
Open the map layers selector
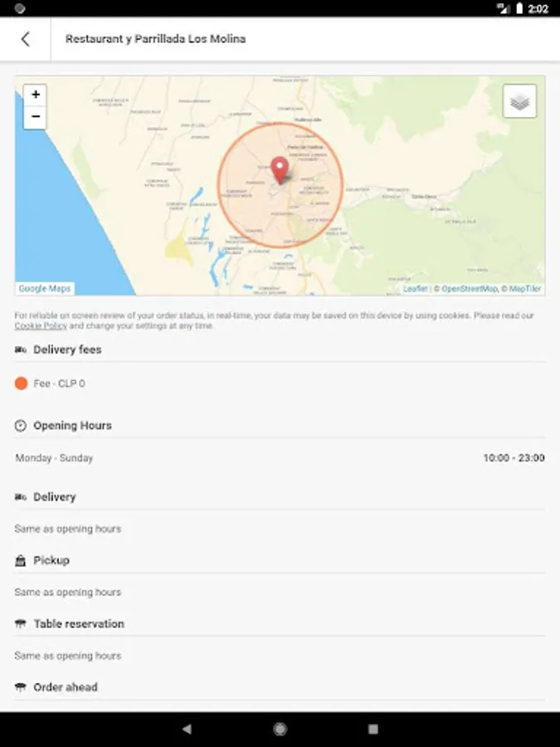click(519, 101)
